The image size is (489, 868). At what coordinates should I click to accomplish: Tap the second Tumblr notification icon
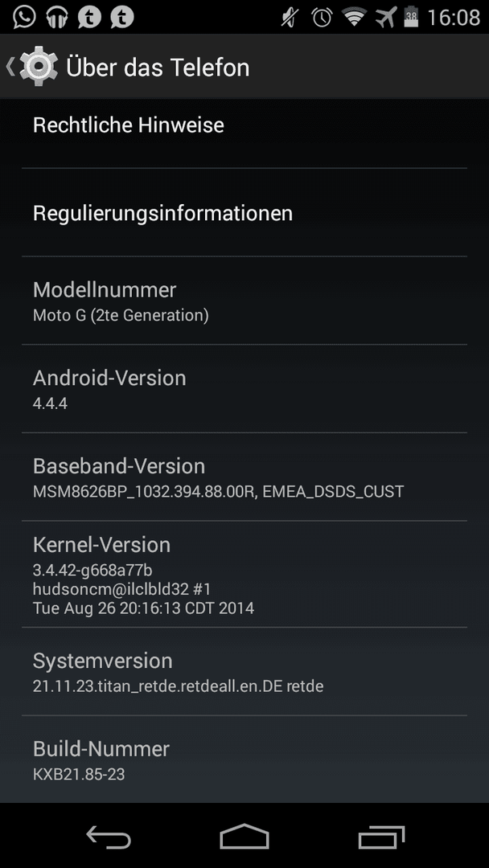click(121, 17)
